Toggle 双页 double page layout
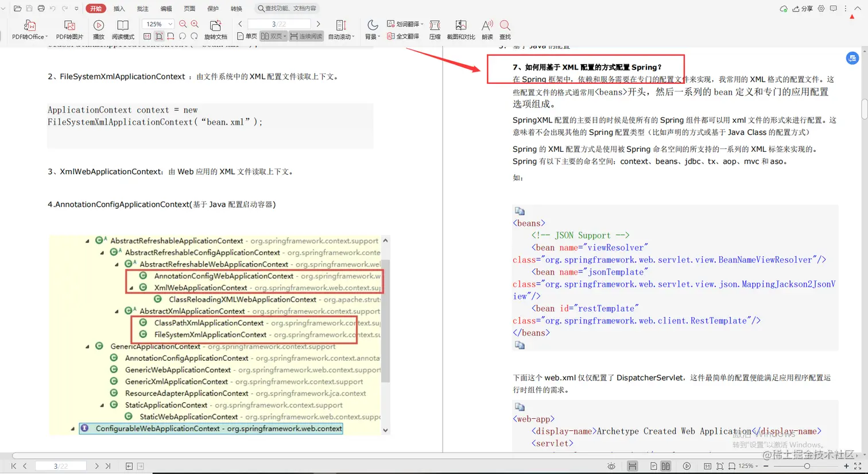The image size is (868, 474). point(273,36)
